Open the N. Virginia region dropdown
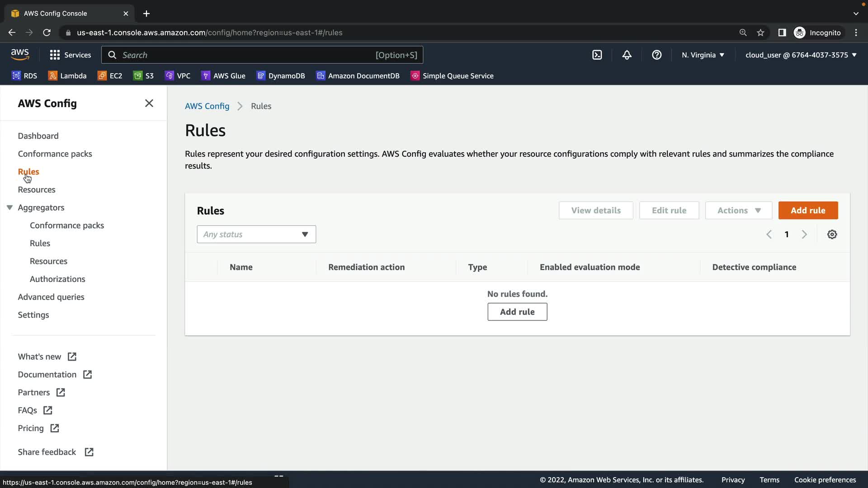The width and height of the screenshot is (868, 488). 703,55
